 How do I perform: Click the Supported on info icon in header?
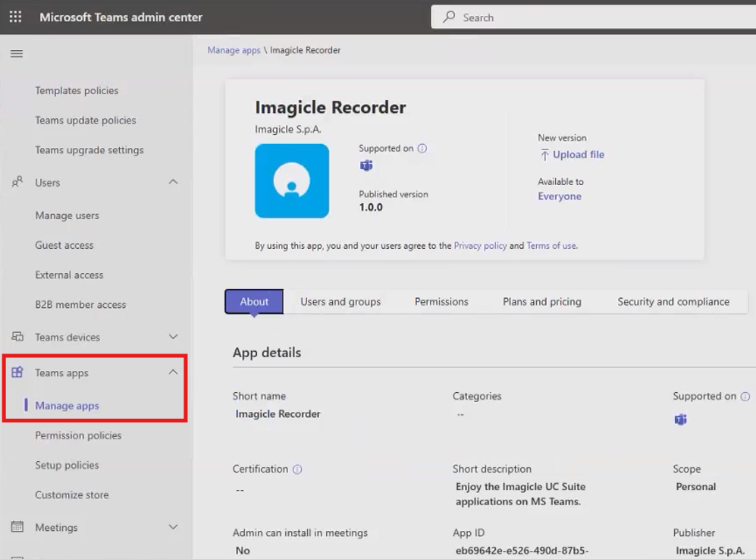(422, 149)
